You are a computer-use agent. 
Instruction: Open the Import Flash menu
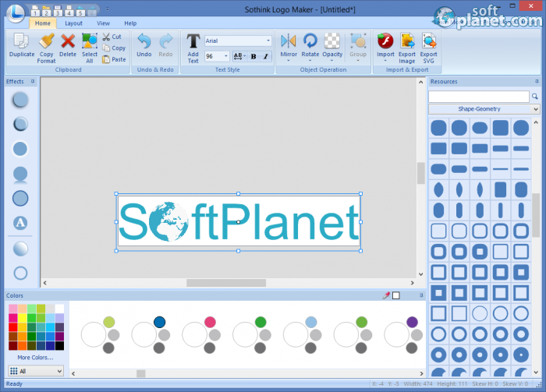385,48
